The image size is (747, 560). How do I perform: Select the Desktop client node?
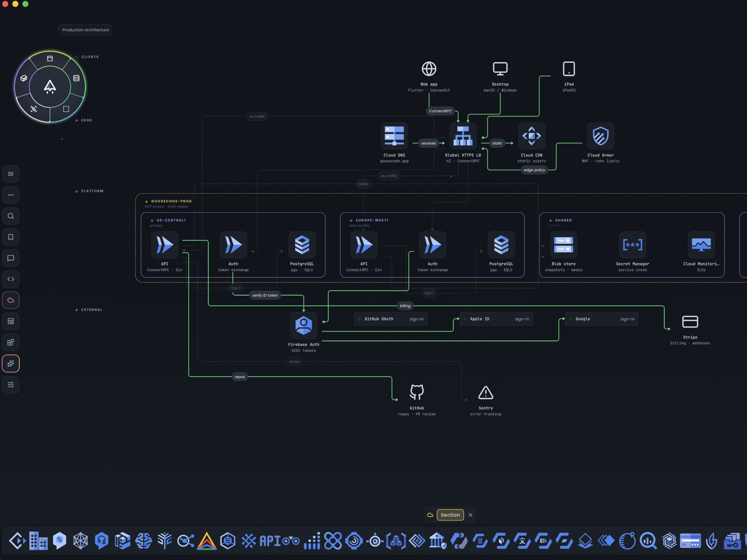(500, 76)
